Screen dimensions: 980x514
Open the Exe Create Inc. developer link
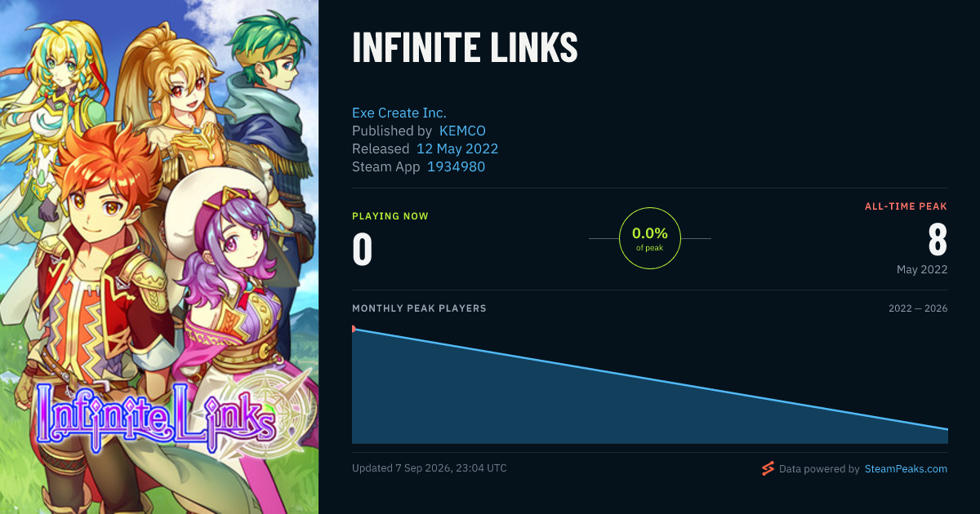[x=399, y=113]
